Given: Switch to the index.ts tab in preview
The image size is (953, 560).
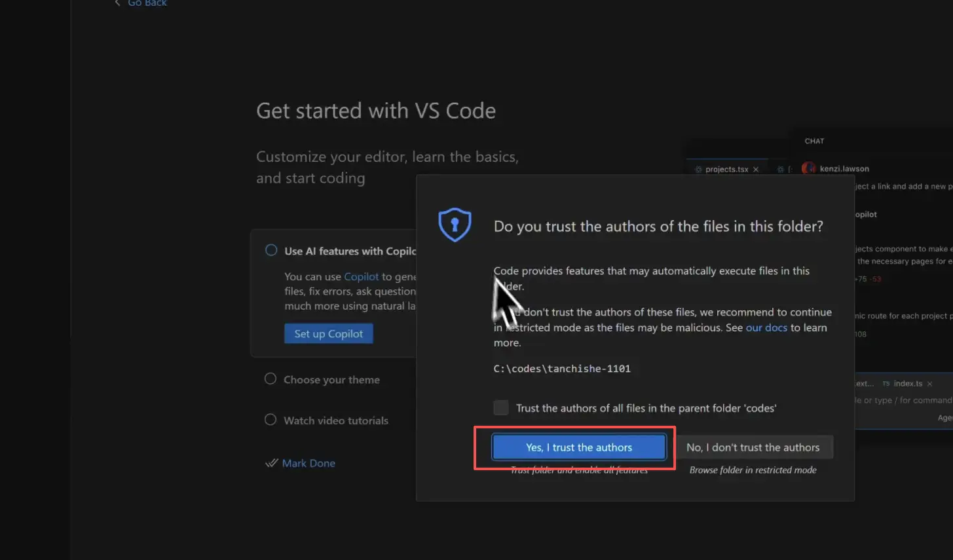Looking at the screenshot, I should 908,384.
